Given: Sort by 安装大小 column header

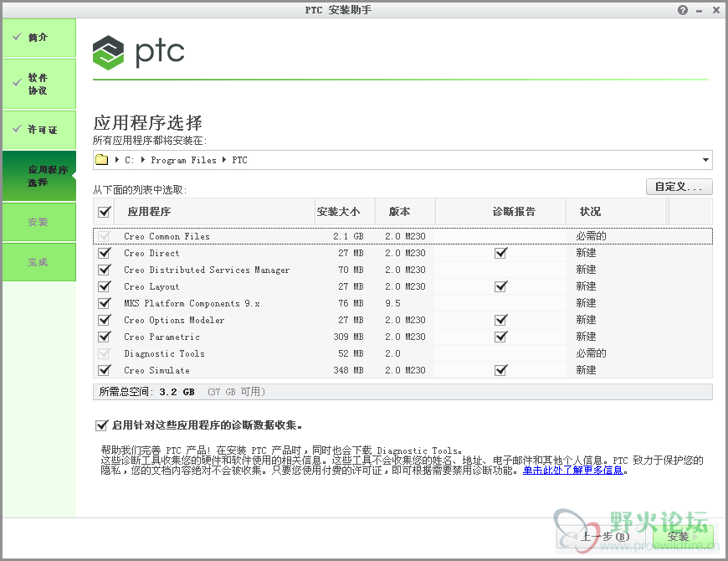Looking at the screenshot, I should (345, 212).
